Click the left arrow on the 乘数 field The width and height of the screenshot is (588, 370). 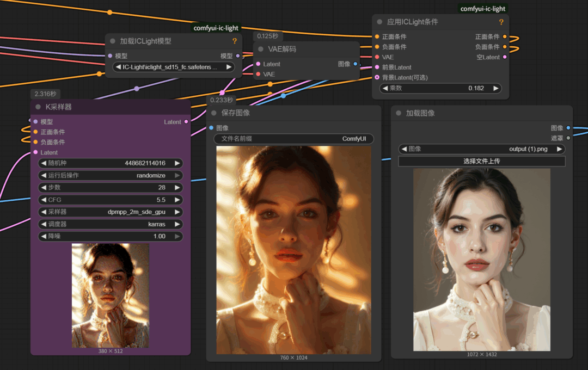click(x=385, y=88)
